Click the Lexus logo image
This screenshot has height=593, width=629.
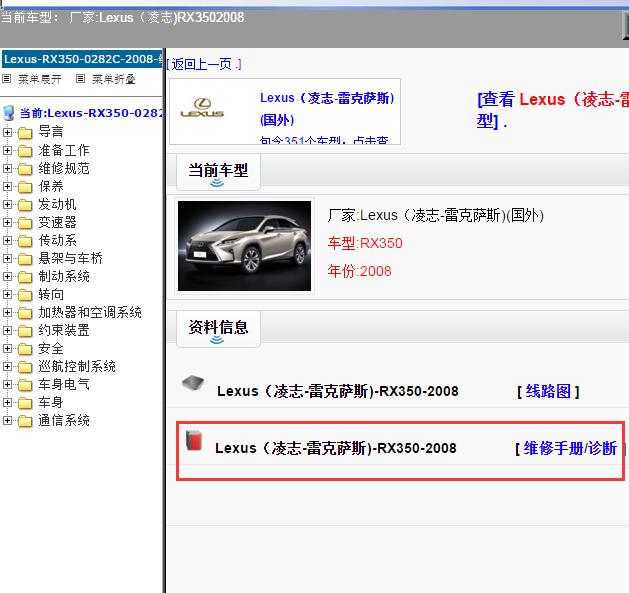202,108
